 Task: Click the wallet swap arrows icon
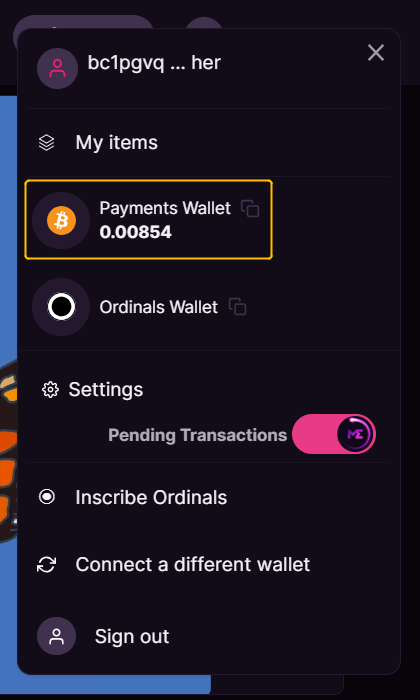tap(46, 565)
